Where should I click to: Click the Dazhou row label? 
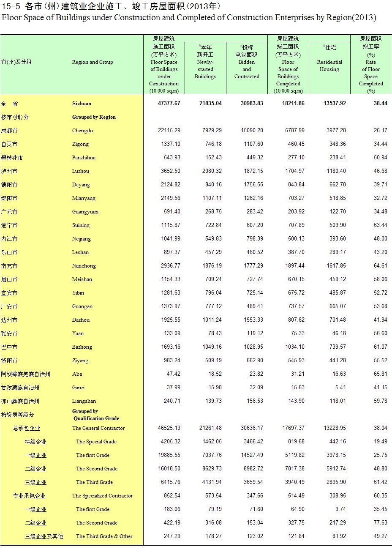81,320
